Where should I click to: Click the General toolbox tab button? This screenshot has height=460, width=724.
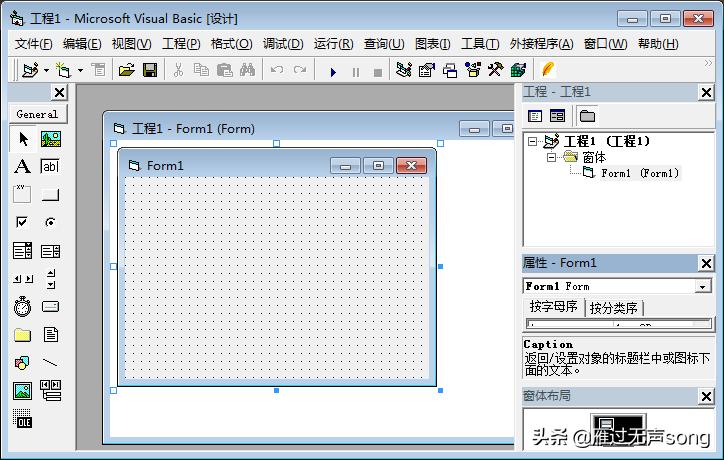click(37, 114)
